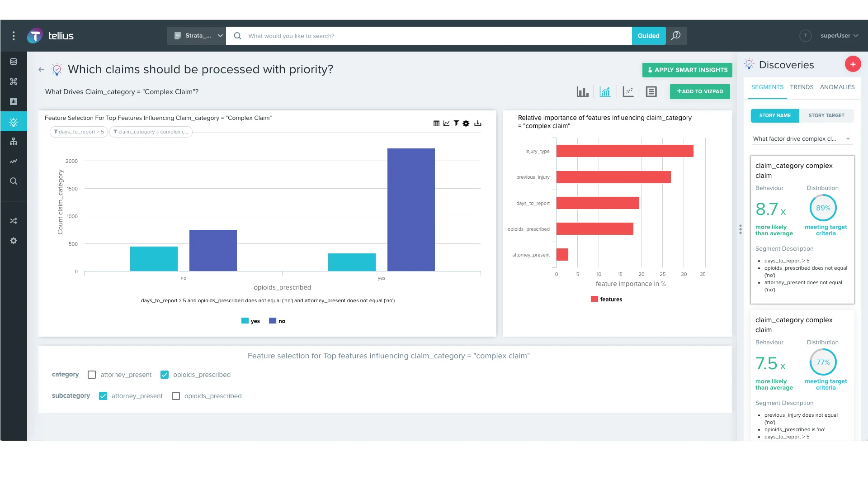Switch to text summary view icon

tap(651, 91)
